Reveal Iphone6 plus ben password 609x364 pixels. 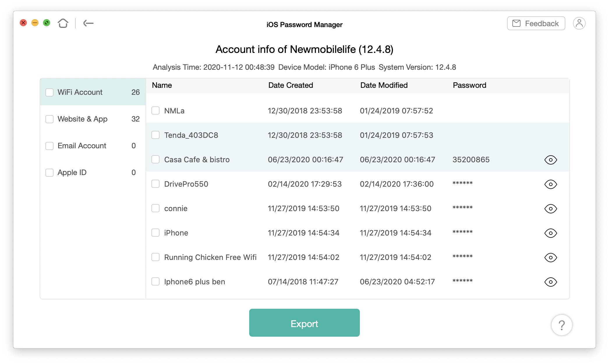(x=550, y=282)
